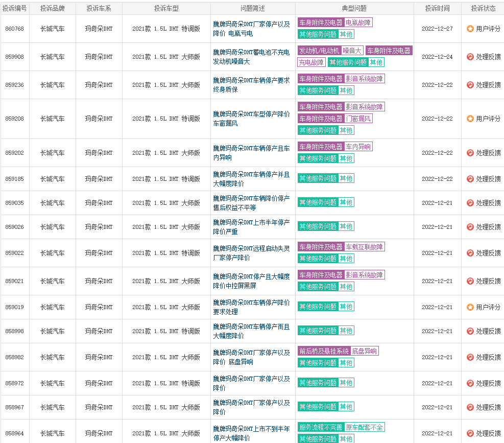Viewport: 504px width, 443px height.
Task: Open the 车辆停产要求终身质保 complaint link
Action: (x=251, y=85)
